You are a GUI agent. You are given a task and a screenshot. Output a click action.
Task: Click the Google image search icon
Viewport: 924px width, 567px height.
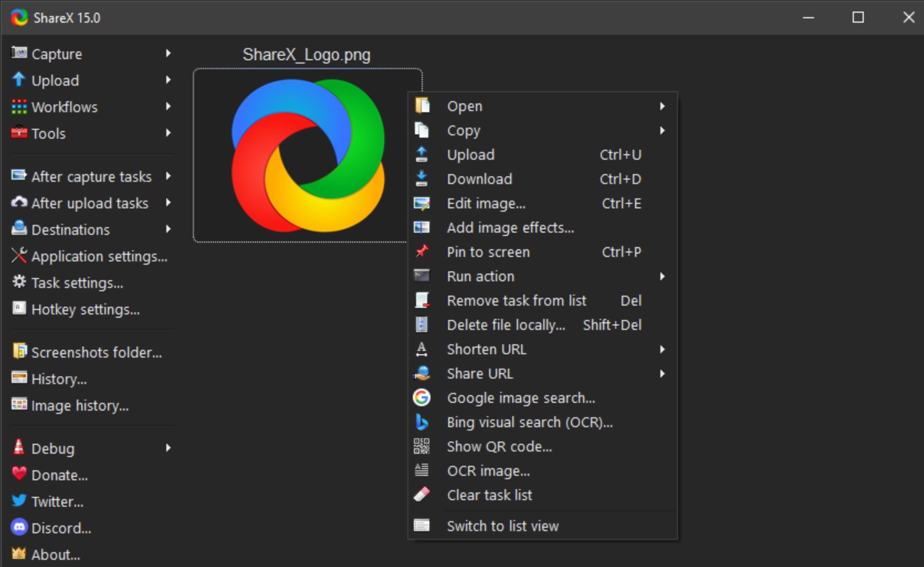pyautogui.click(x=422, y=398)
